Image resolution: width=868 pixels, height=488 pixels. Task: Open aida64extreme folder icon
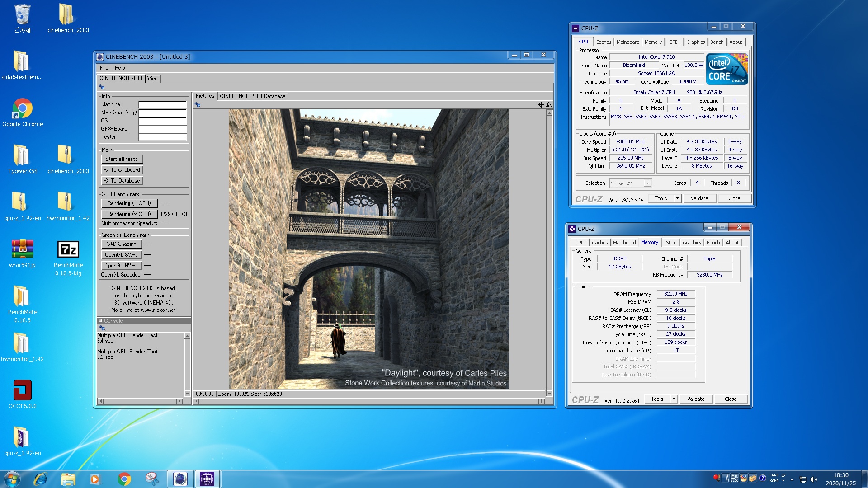pyautogui.click(x=22, y=65)
